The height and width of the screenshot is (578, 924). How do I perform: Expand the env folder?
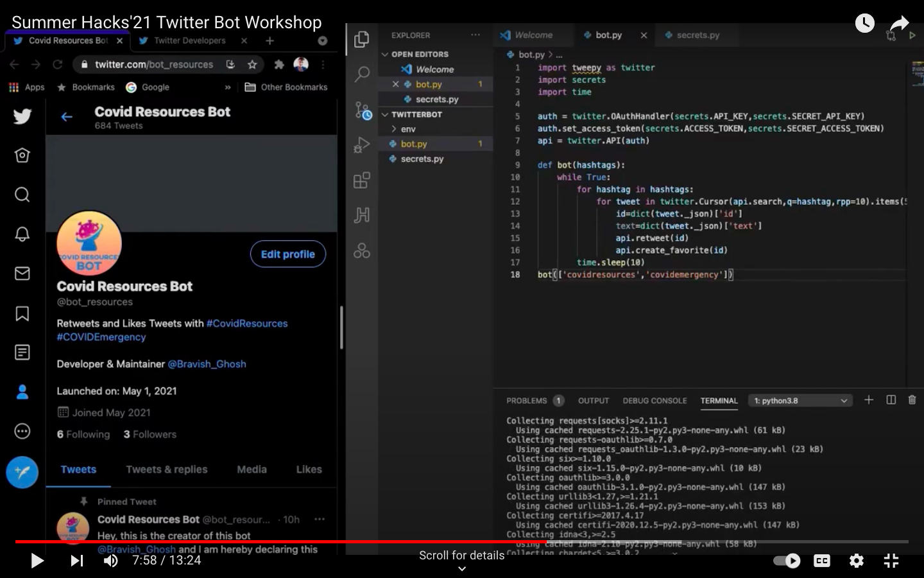pos(407,129)
